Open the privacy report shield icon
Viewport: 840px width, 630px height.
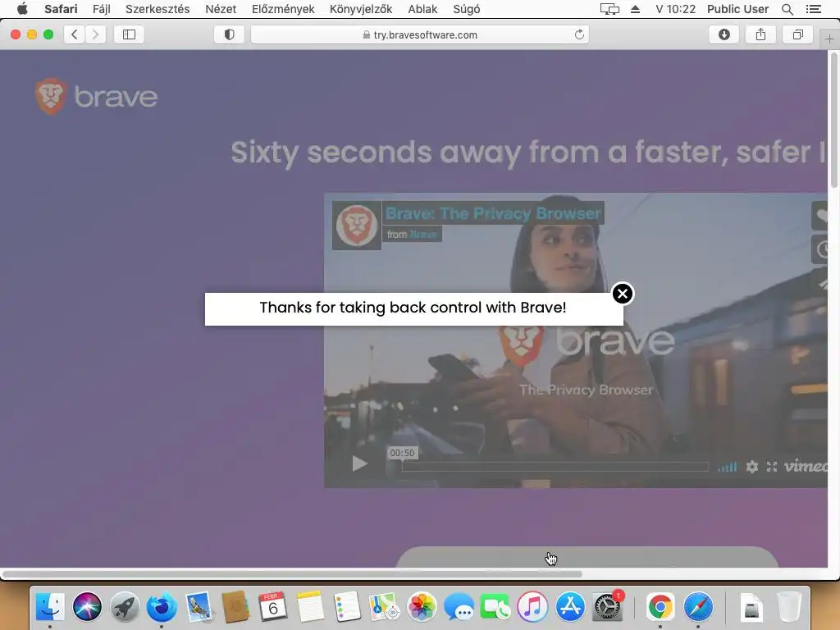[x=230, y=34]
